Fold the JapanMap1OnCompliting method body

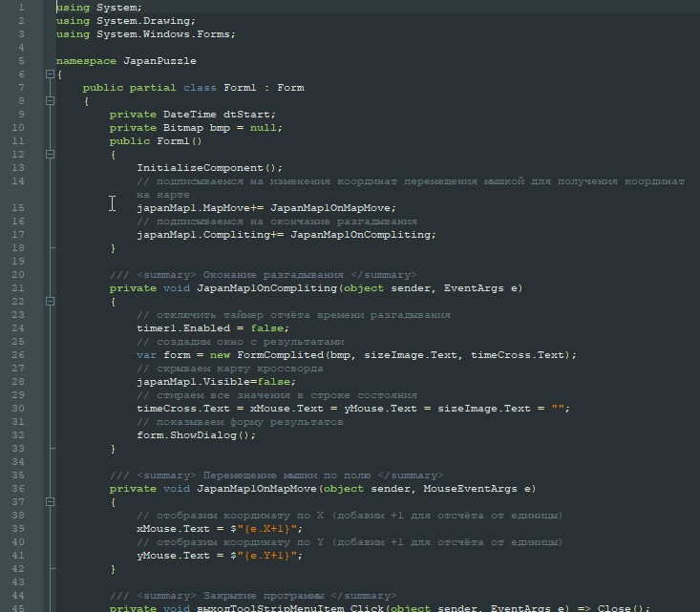tap(50, 302)
